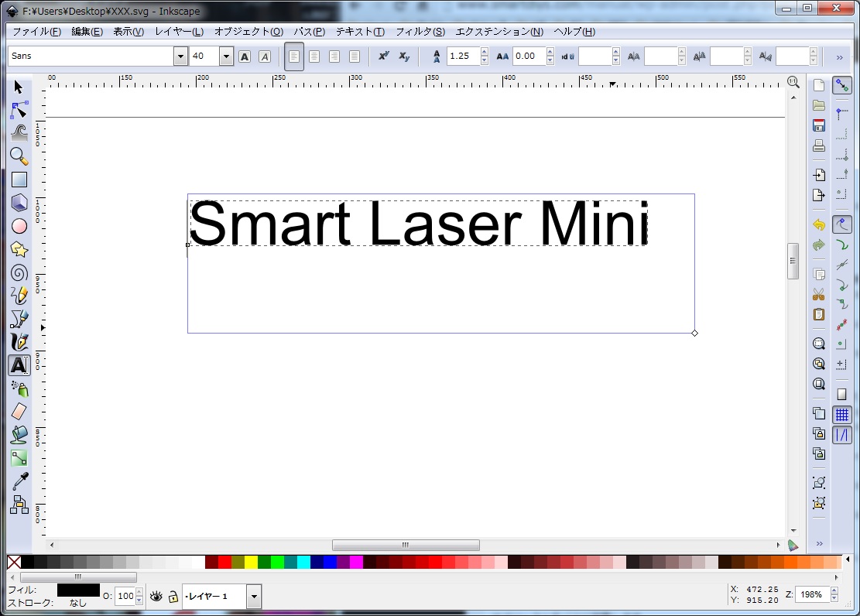This screenshot has width=860, height=616.
Task: Click the New document icon
Action: click(819, 85)
